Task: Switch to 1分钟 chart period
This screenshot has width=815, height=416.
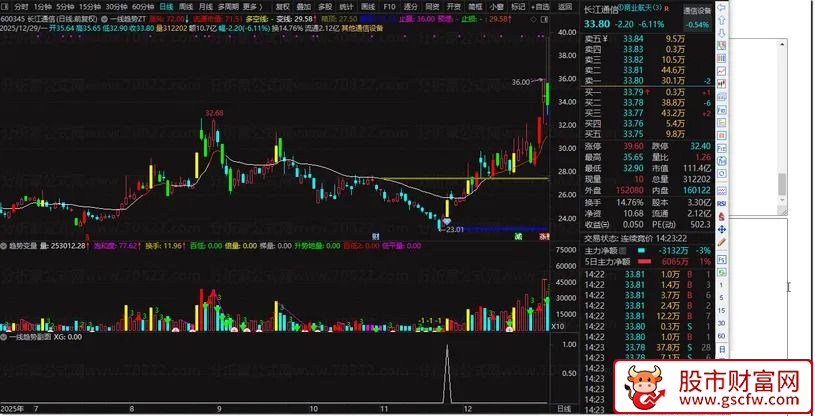Action: (x=42, y=7)
